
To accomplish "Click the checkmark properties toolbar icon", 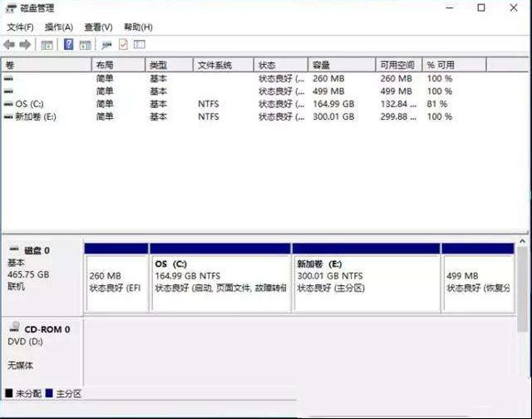I will point(123,44).
